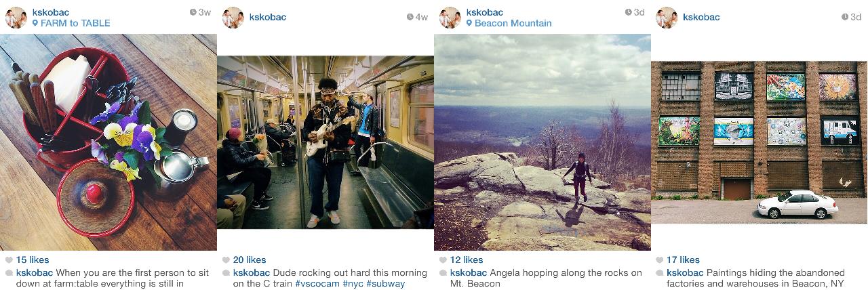Tap the heart icon beside 17 likes

(660, 260)
